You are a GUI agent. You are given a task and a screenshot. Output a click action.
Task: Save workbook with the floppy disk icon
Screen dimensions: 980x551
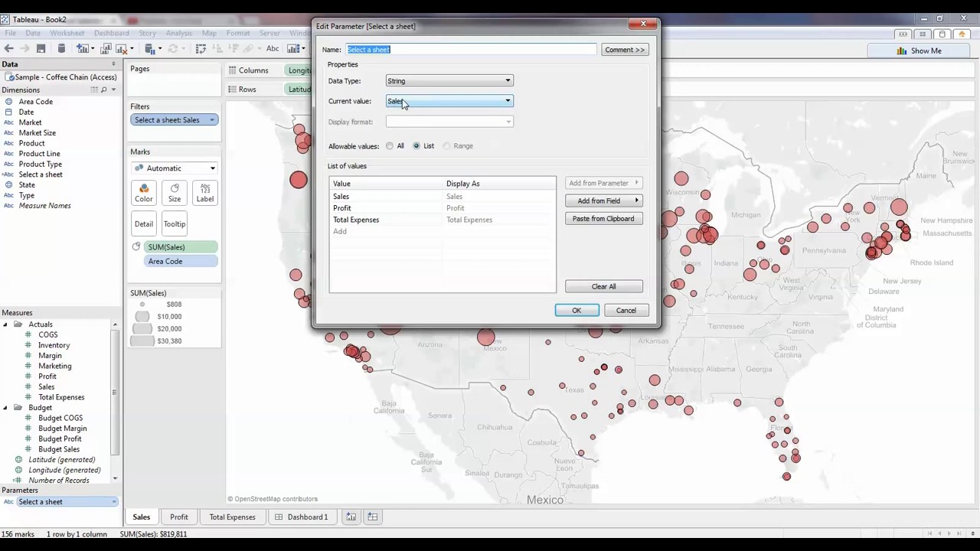pos(41,49)
